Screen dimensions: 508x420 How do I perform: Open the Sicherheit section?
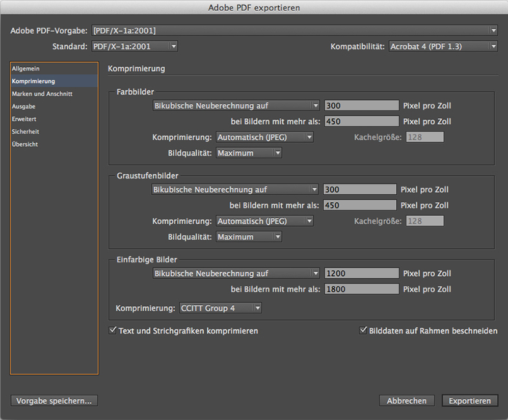54,131
